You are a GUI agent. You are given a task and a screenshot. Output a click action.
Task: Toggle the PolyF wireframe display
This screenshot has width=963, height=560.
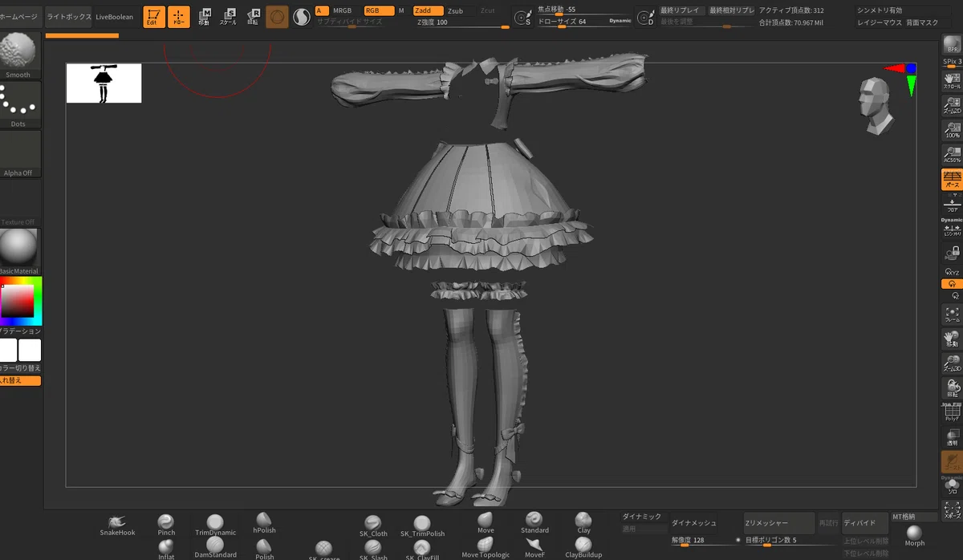[952, 412]
